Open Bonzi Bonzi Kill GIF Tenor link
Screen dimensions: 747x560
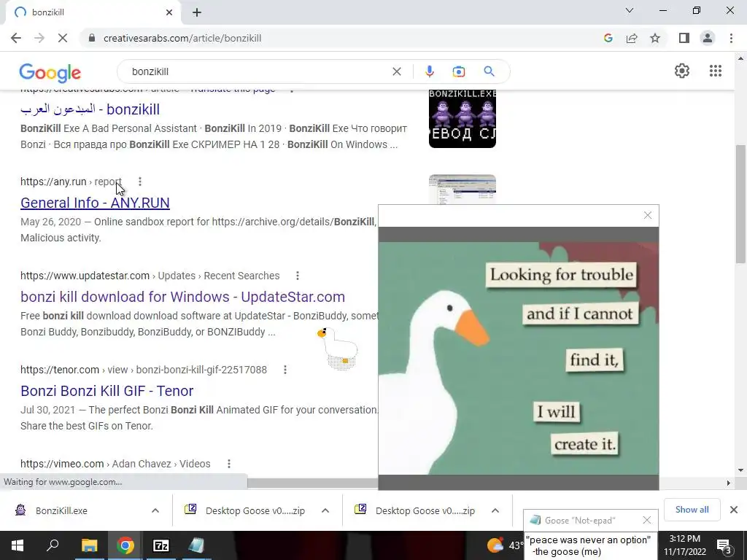107,391
